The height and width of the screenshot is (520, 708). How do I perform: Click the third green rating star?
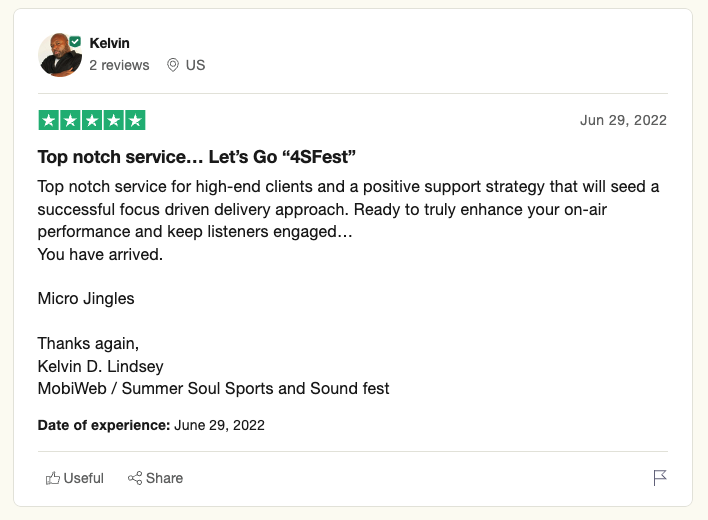tap(92, 120)
